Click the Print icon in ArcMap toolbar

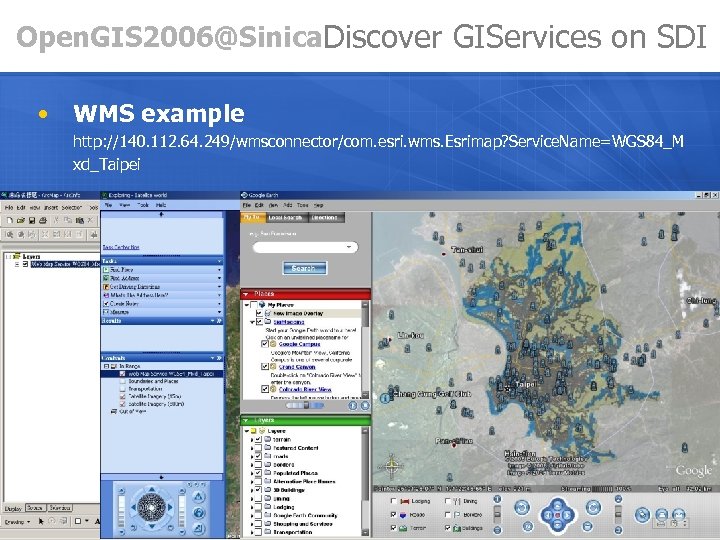click(43, 220)
